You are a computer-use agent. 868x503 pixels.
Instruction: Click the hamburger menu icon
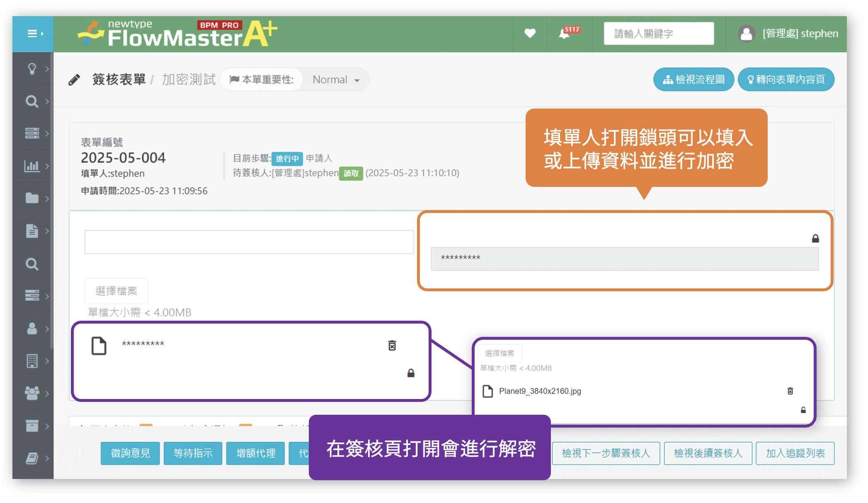tap(33, 34)
